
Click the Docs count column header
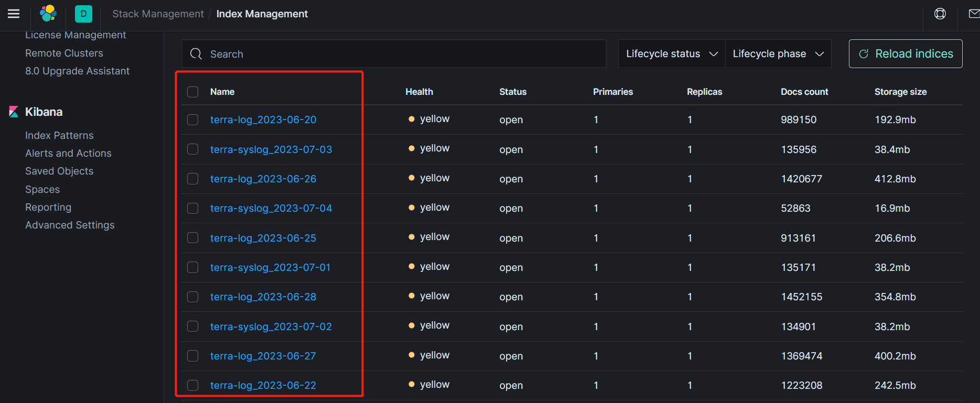pyautogui.click(x=804, y=92)
